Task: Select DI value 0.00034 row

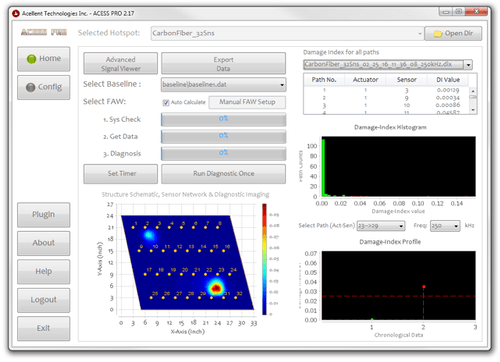Action: click(387, 98)
